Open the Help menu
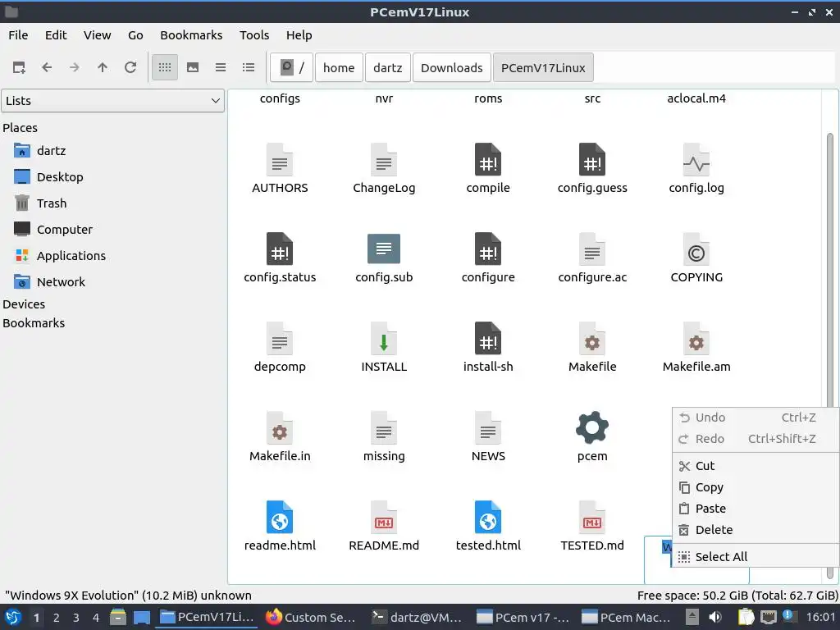 299,35
